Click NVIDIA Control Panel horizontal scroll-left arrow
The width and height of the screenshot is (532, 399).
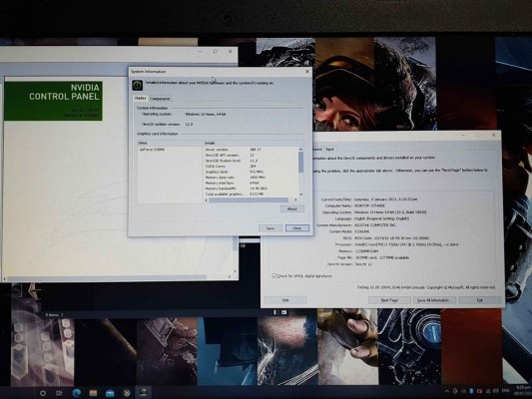coord(4,278)
